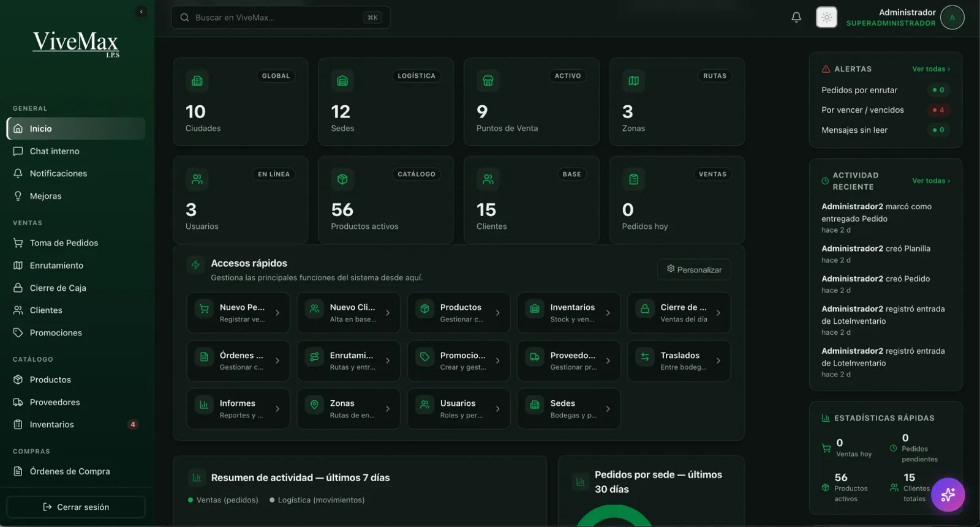
Task: Click the Sedes card warehouse icon
Action: (x=342, y=81)
